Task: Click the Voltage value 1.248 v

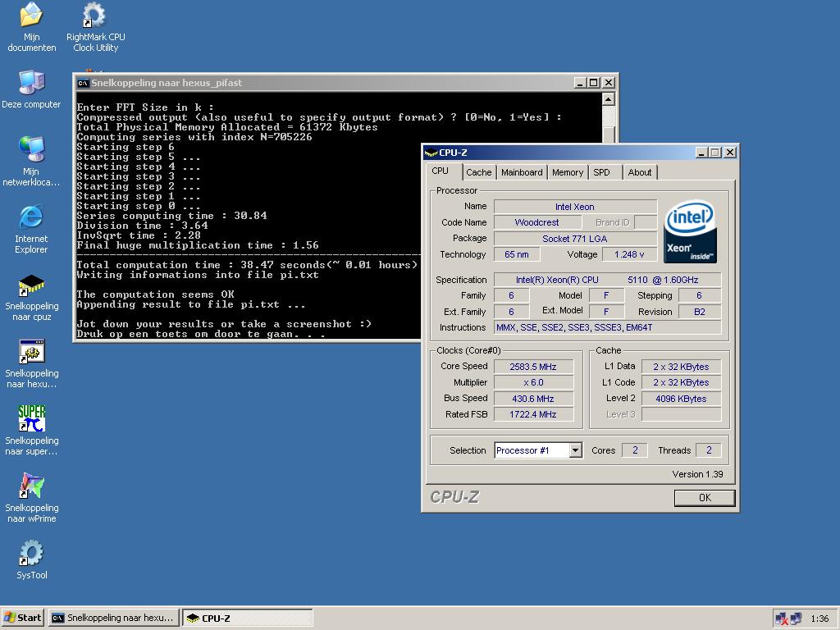Action: coord(629,254)
